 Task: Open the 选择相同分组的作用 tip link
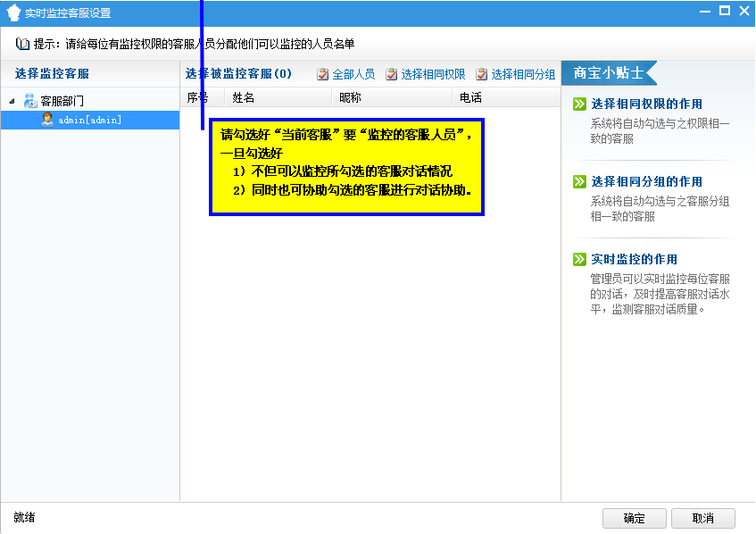(646, 182)
